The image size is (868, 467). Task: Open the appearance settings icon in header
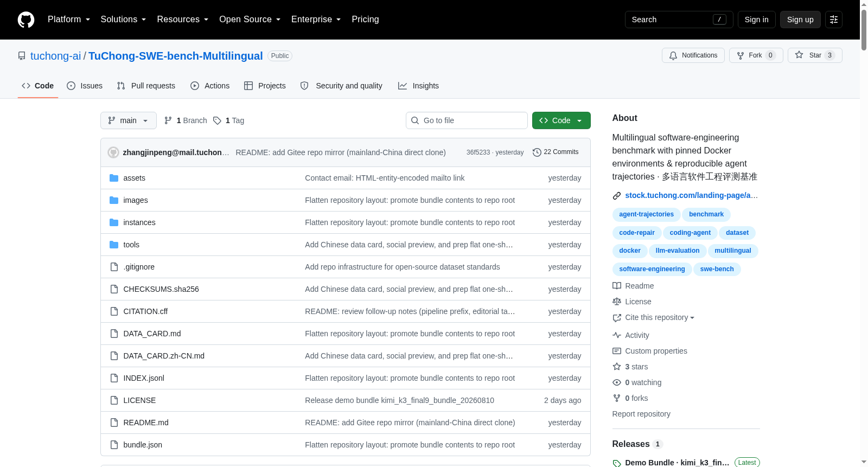coord(834,20)
